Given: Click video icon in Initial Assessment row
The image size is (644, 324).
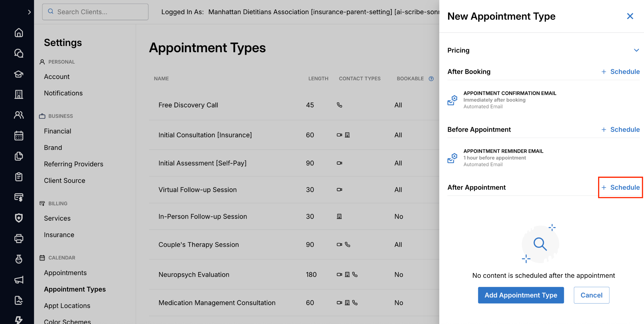Looking at the screenshot, I should click(339, 163).
